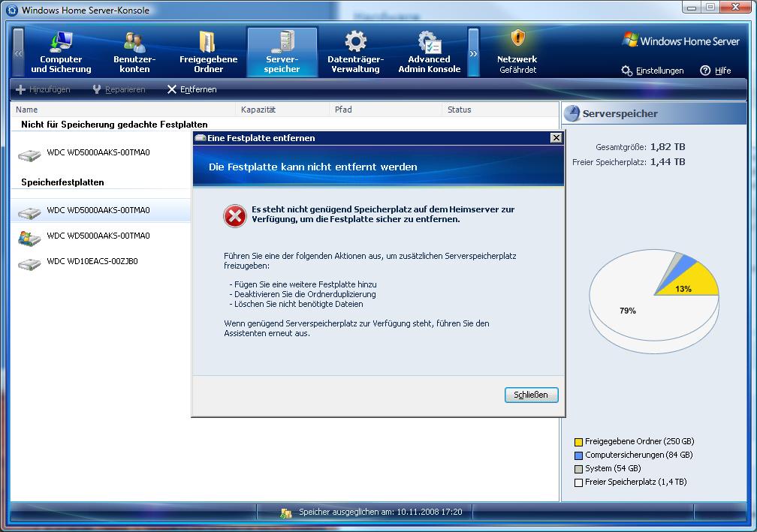Click the red error icon in dialog
Screen dimensions: 757x532
[235, 215]
